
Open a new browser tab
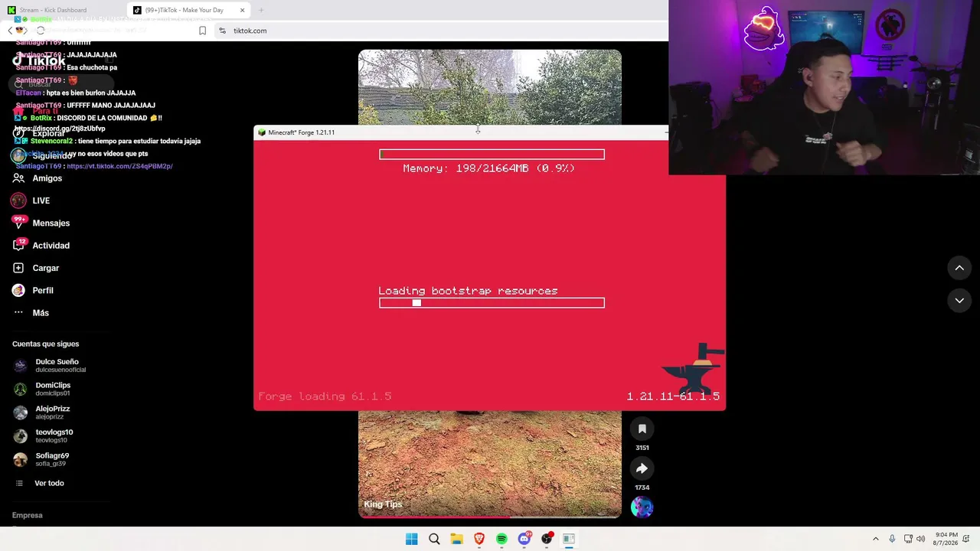pyautogui.click(x=261, y=10)
